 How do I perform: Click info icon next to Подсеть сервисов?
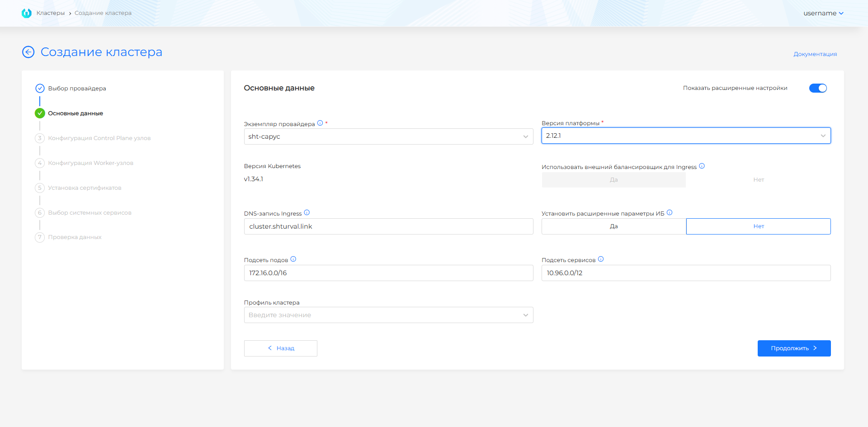tap(601, 259)
